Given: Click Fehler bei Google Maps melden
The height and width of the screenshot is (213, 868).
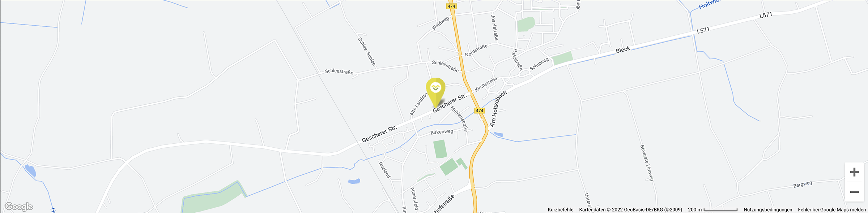Looking at the screenshot, I should [832, 209].
